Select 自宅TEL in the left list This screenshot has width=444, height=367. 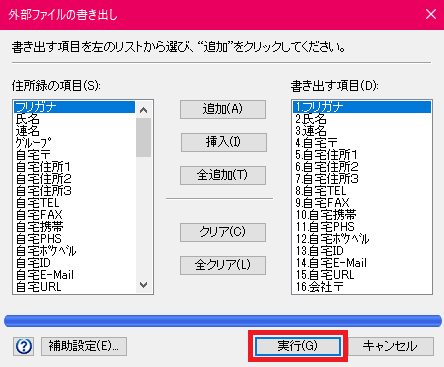click(75, 203)
